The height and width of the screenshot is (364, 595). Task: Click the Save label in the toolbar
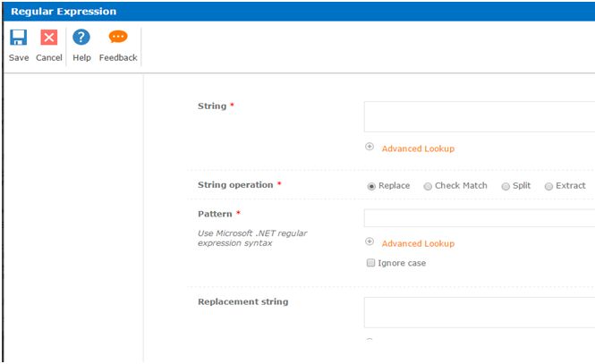click(19, 58)
